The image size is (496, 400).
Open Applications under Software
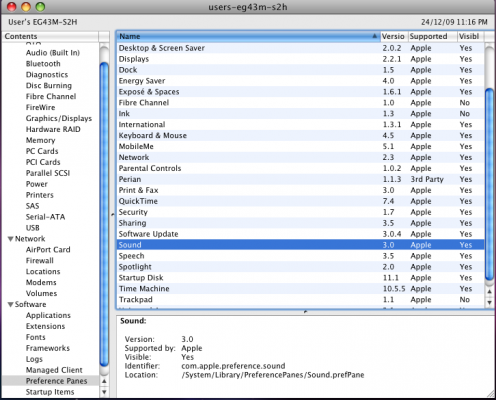point(48,315)
